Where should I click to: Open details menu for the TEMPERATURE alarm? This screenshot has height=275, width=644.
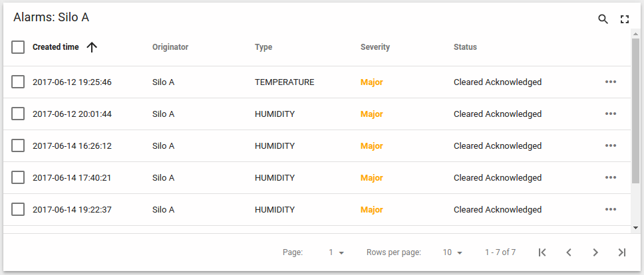pyautogui.click(x=610, y=82)
